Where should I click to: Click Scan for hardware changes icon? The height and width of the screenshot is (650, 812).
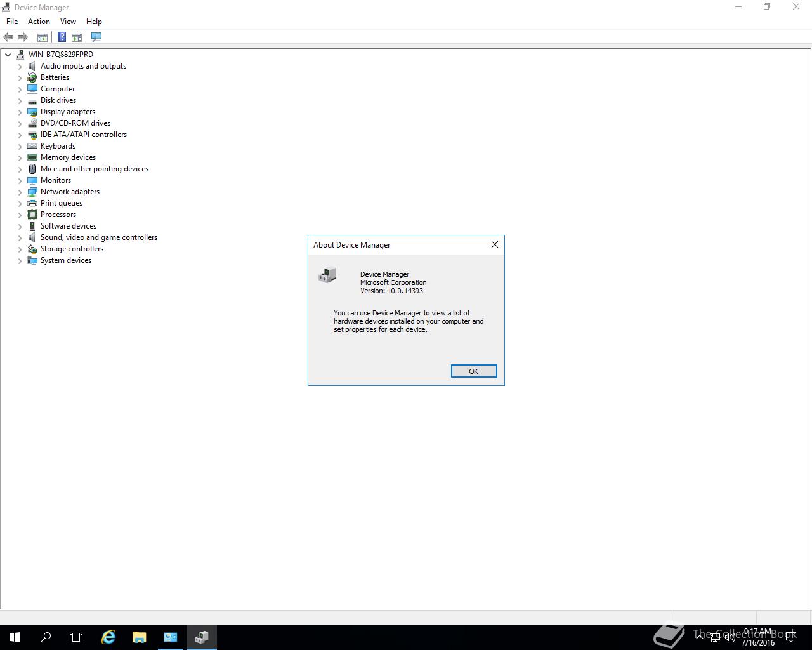[96, 37]
